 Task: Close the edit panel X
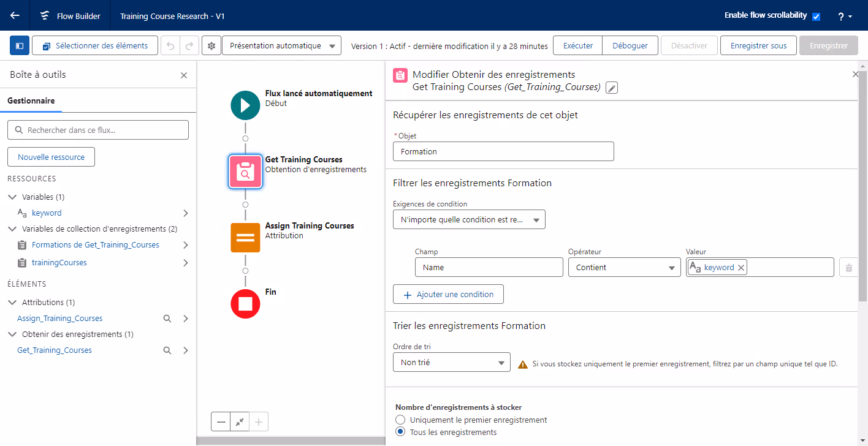coord(856,74)
